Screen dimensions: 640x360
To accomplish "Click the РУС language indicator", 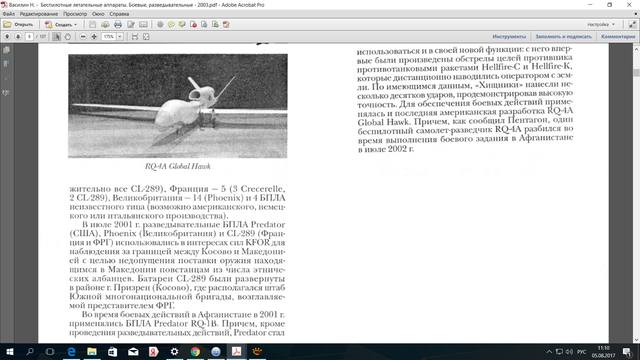I will tap(582, 351).
